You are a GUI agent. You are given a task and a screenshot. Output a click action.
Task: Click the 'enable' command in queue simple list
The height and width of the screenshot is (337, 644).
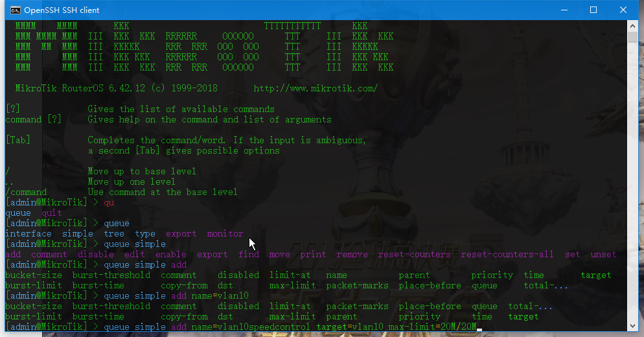(x=171, y=255)
